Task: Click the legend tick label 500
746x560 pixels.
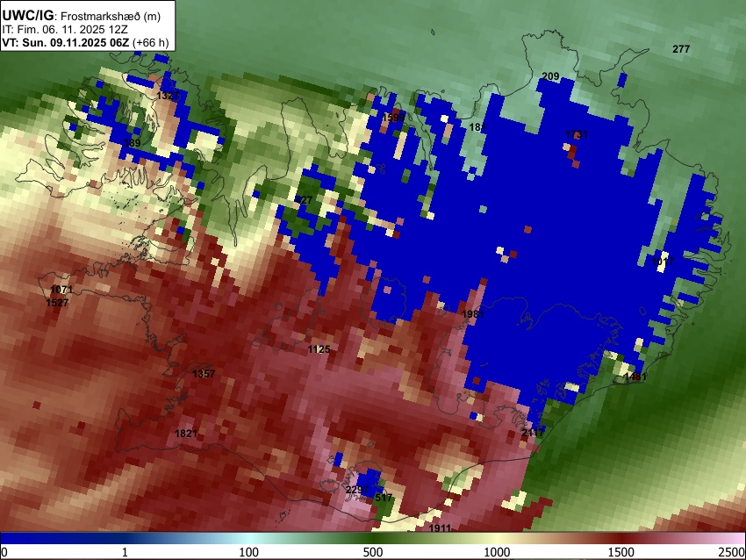Action: click(373, 552)
